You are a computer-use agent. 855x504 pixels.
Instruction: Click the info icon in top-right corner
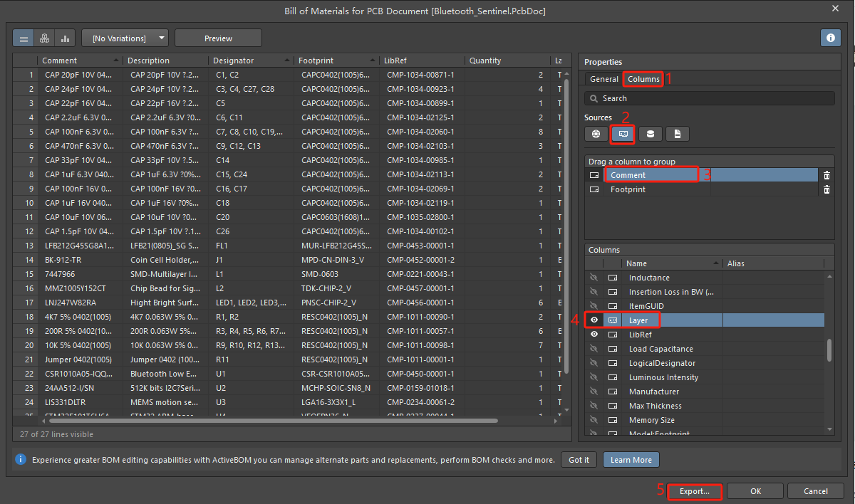830,38
